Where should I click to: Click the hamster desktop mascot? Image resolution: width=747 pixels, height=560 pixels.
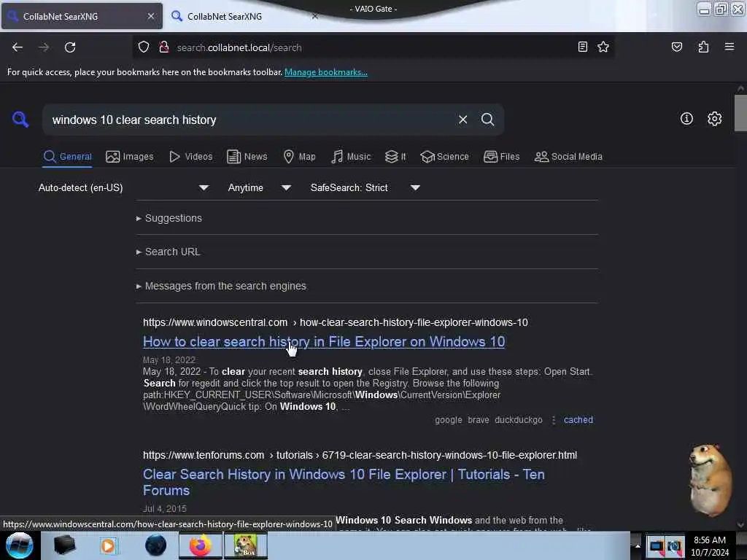click(x=709, y=480)
